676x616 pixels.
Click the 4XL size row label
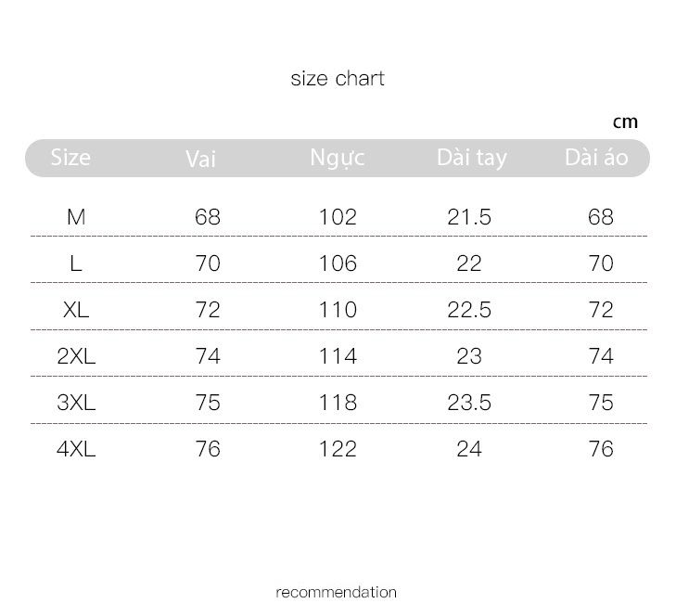[76, 449]
